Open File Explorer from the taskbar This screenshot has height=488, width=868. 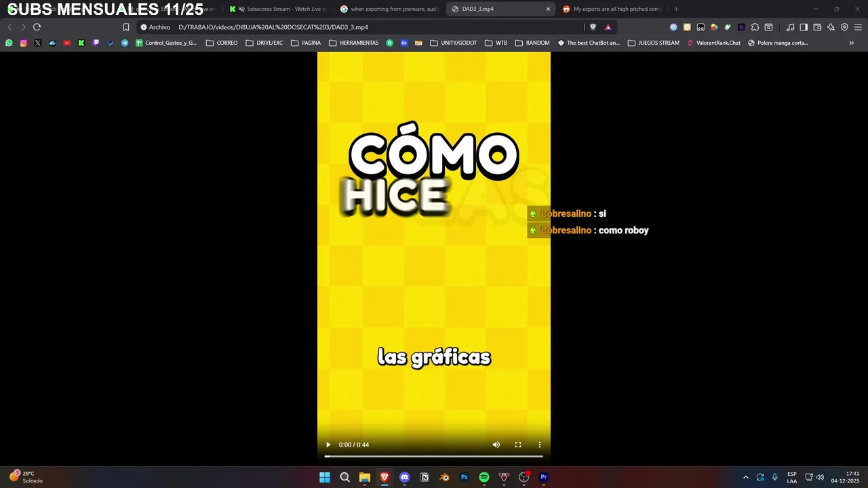click(365, 477)
